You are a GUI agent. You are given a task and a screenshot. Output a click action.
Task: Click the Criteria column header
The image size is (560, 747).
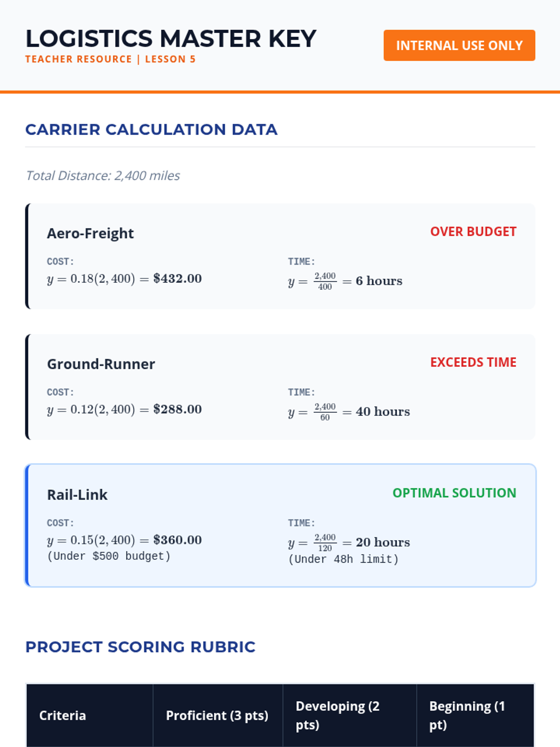click(x=63, y=715)
